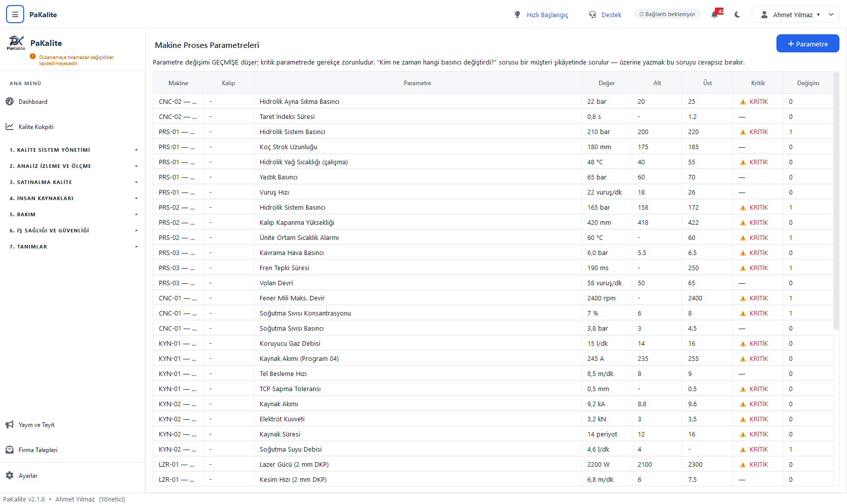Toggle dark mode moon icon

click(x=738, y=15)
